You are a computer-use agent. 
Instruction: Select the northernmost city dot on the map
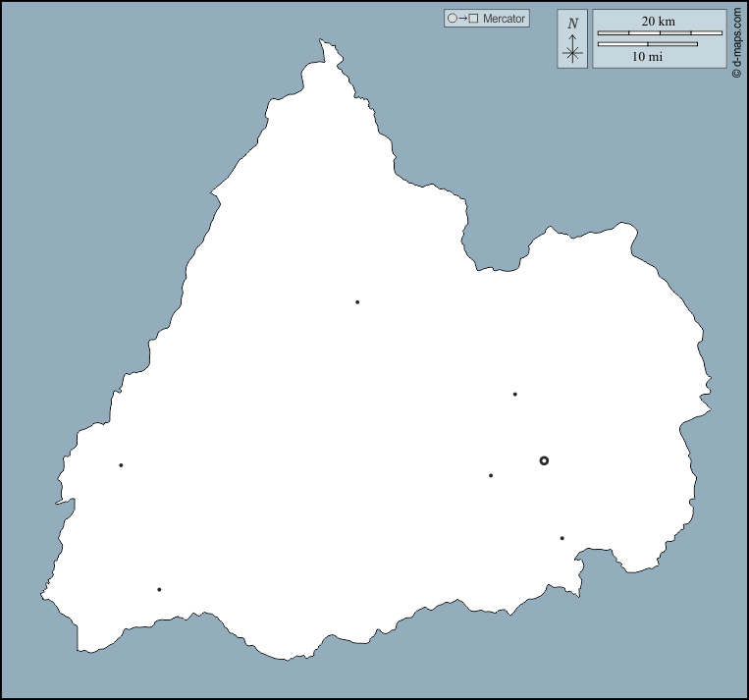click(x=357, y=302)
